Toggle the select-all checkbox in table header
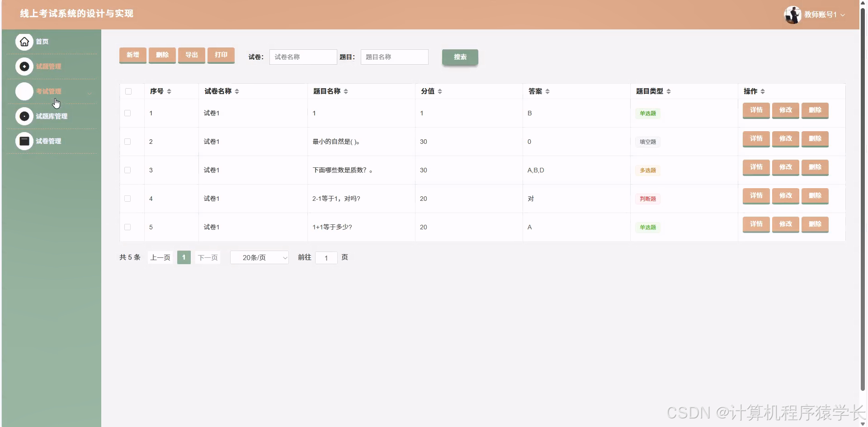The height and width of the screenshot is (427, 868). tap(127, 91)
